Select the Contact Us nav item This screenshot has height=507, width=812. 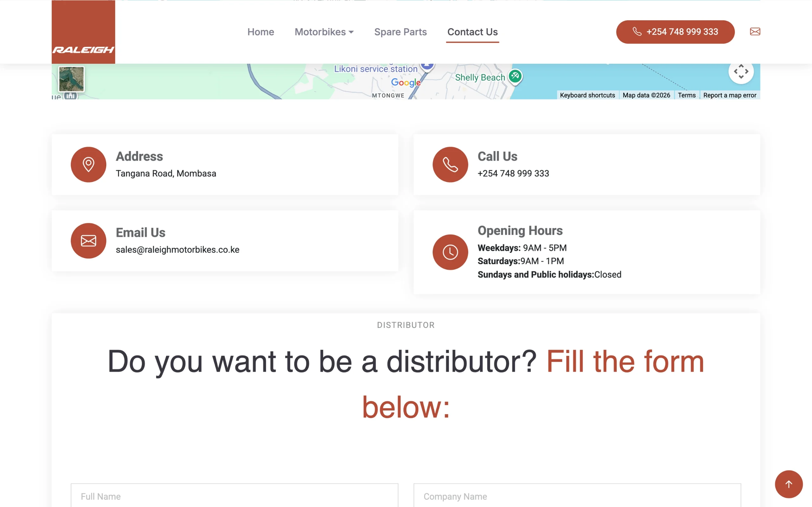[x=472, y=32]
